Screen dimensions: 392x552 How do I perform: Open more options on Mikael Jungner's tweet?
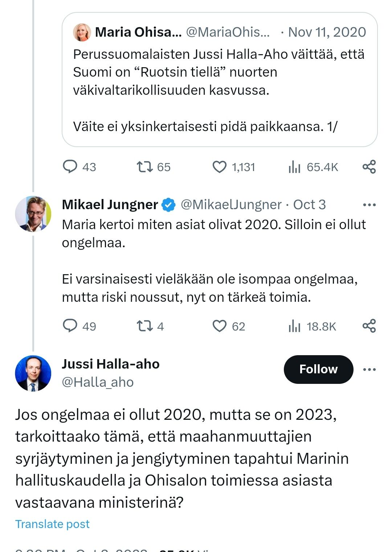pyautogui.click(x=369, y=205)
